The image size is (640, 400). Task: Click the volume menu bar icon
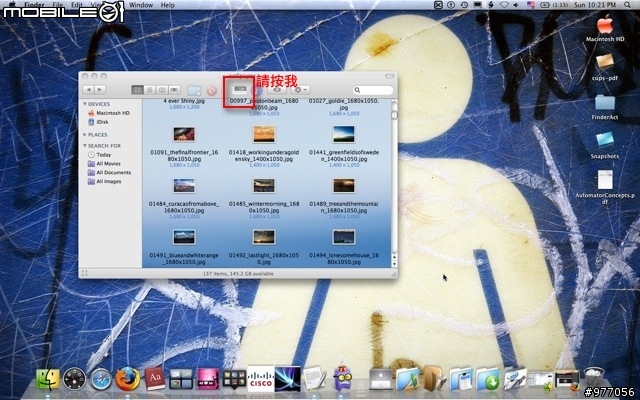(517, 5)
